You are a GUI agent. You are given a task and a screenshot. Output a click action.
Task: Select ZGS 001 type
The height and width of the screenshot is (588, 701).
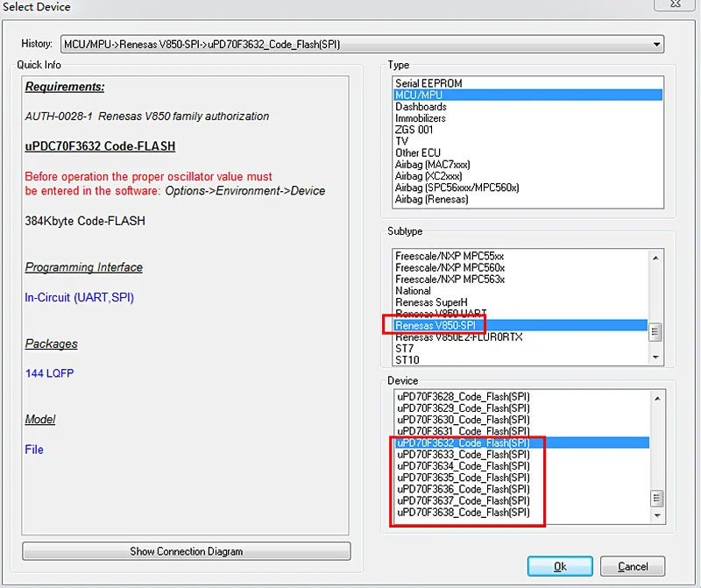point(528,130)
